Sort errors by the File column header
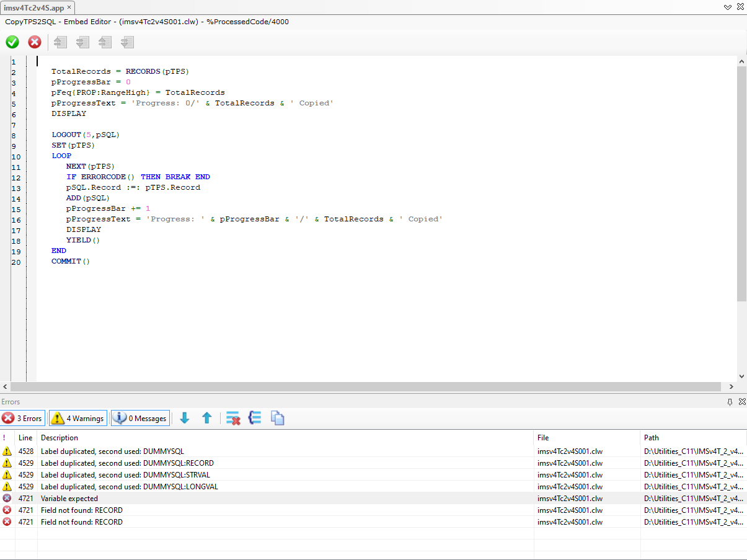The height and width of the screenshot is (560, 747). (543, 438)
